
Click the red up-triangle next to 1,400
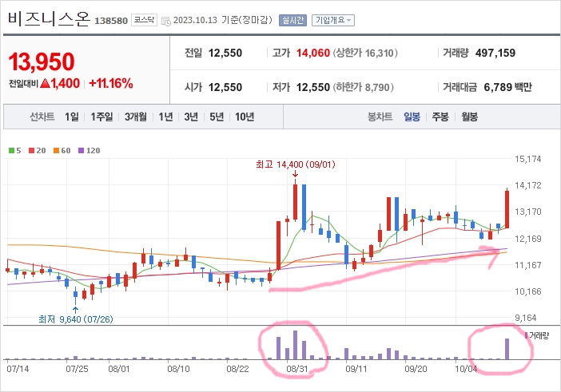point(45,84)
